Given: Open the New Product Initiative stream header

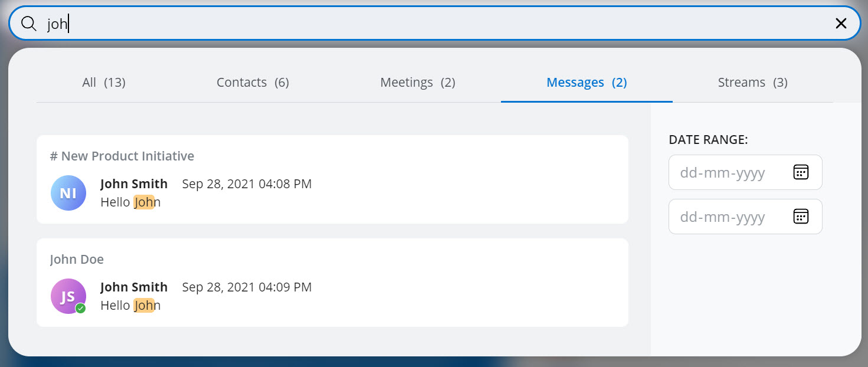Looking at the screenshot, I should click(122, 156).
